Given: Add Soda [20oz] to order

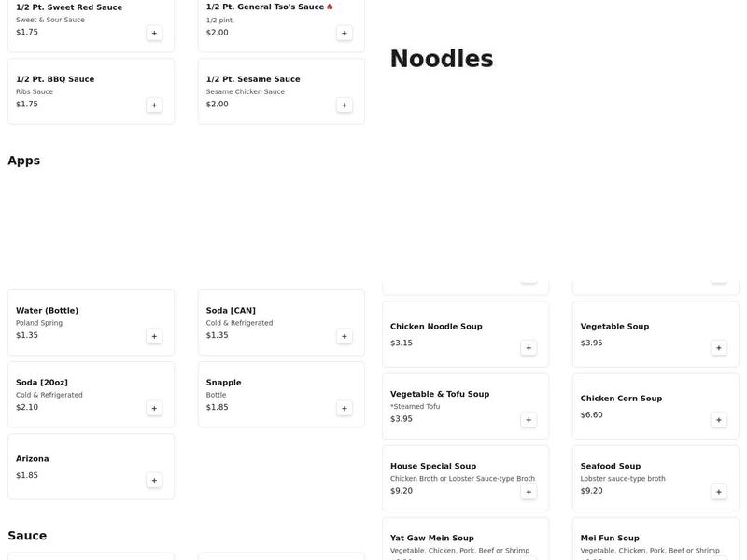Looking at the screenshot, I should point(154,408).
